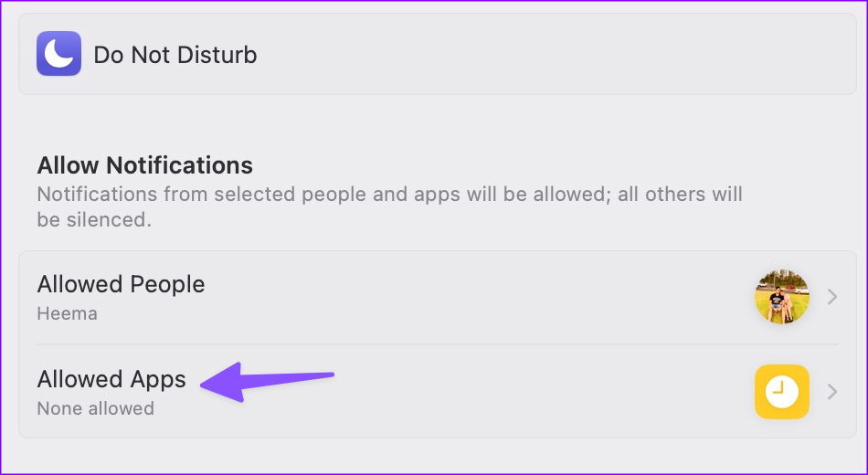Screen dimensions: 868x475
Task: Click the "Allowed Apps" label text
Action: click(111, 379)
